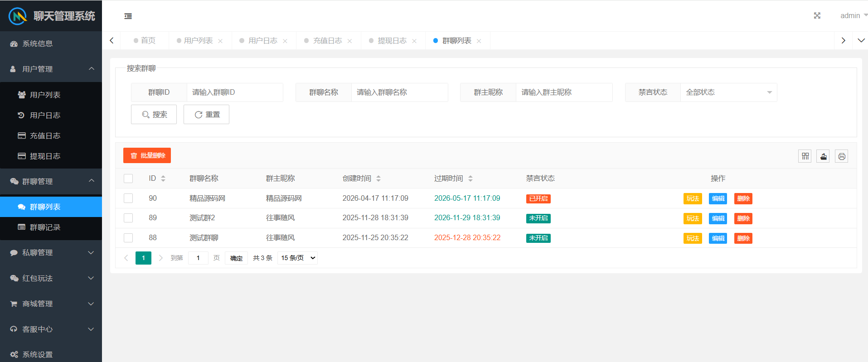868x362 pixels.
Task: Tick the checkbox for row ID 90
Action: click(128, 198)
